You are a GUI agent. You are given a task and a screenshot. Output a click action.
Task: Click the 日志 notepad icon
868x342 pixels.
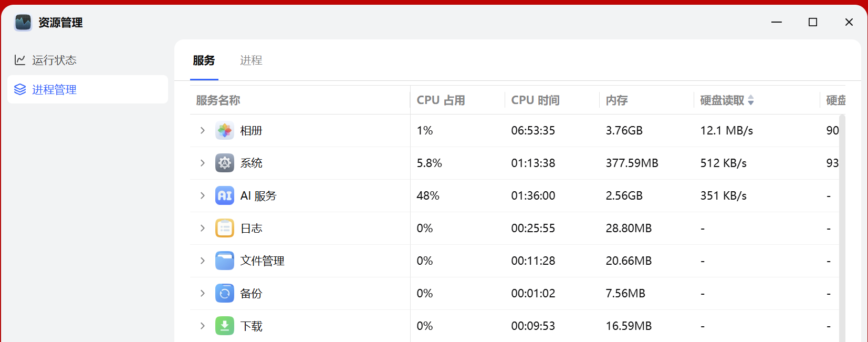pos(225,228)
